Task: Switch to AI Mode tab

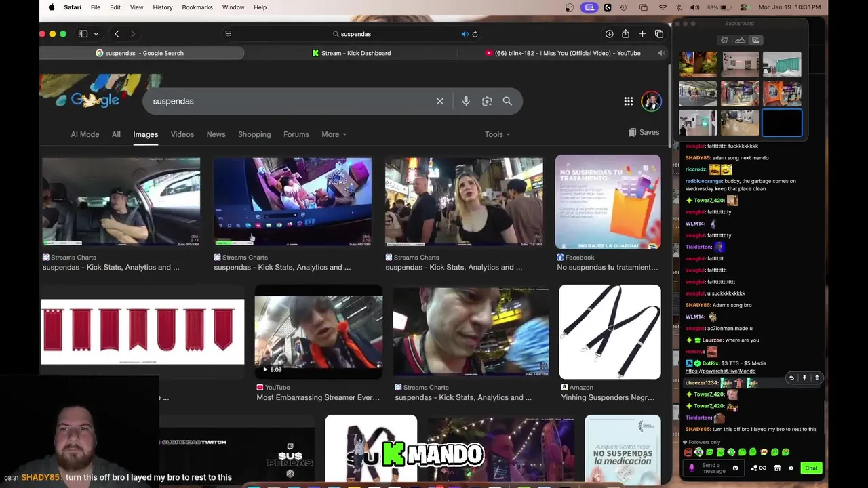Action: click(85, 134)
